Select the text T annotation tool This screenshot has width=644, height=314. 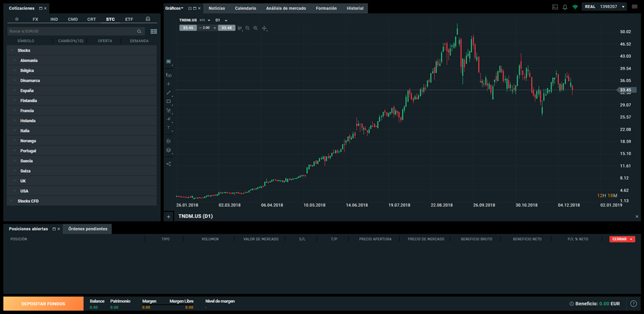point(169,127)
